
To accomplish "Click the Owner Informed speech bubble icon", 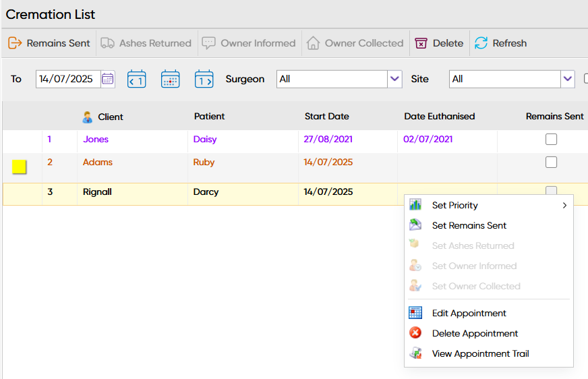I will (208, 43).
